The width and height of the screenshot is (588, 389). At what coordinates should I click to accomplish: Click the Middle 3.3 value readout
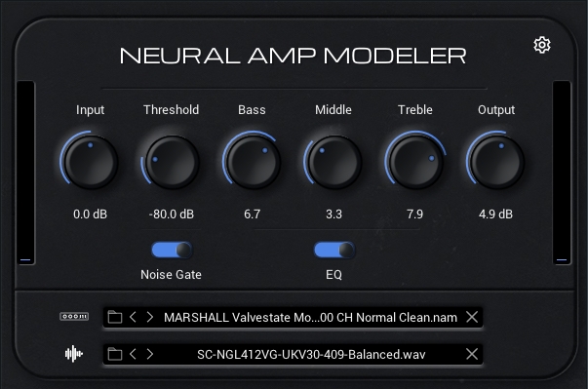point(333,214)
